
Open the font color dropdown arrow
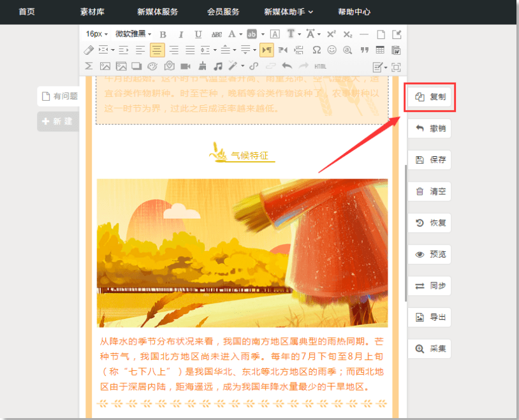click(240, 34)
